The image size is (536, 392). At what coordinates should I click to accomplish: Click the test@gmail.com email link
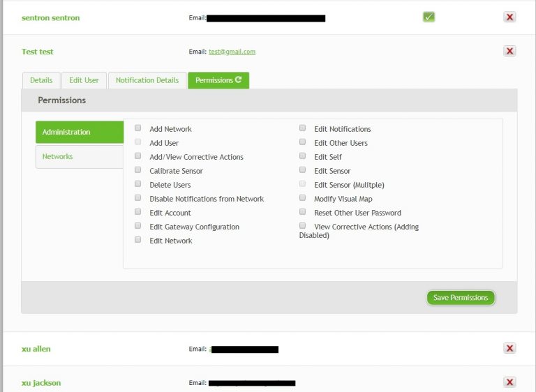232,52
